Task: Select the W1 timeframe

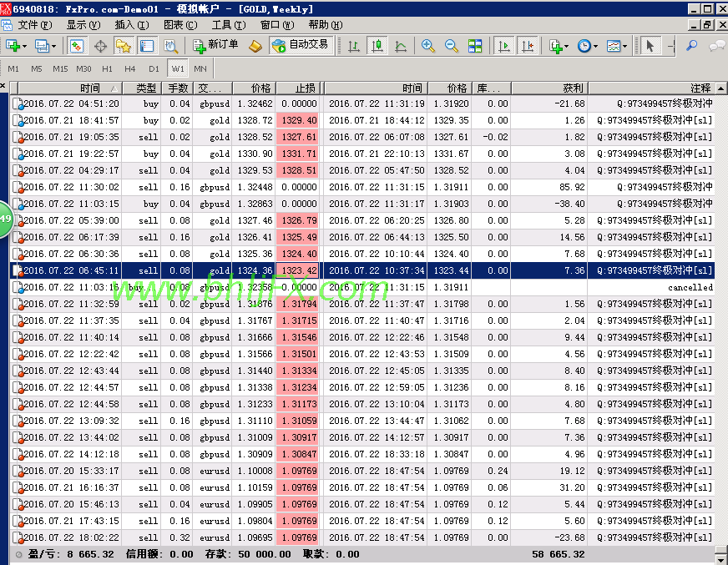Action: (177, 68)
